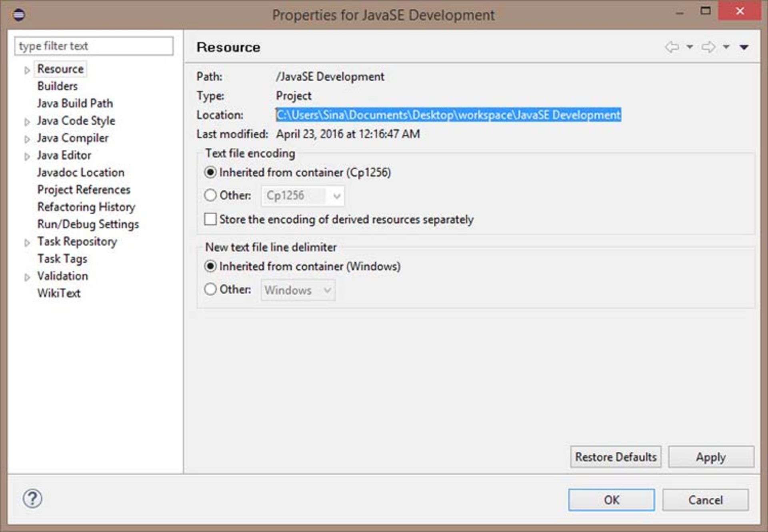Open the Run/Debug Settings page
Screen dimensions: 768x532
[88, 224]
